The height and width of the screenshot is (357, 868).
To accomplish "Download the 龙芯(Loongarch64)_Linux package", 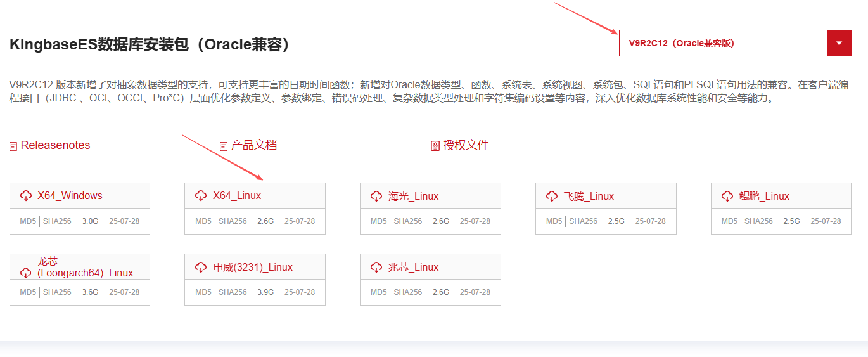I will [85, 267].
